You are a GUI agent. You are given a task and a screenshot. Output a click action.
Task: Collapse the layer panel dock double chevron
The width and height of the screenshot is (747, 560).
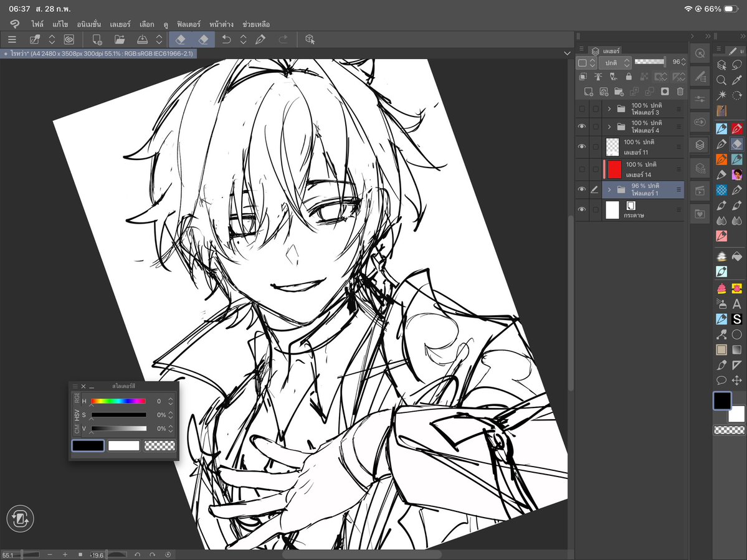[x=708, y=36]
